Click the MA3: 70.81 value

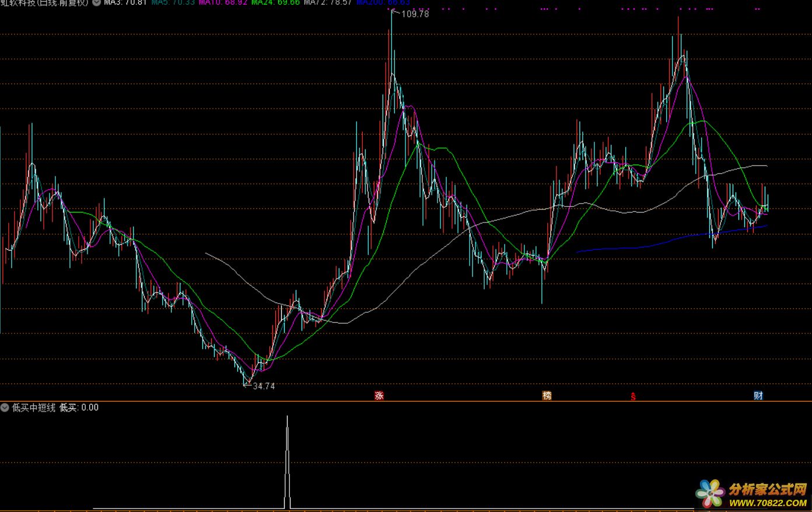(x=125, y=2)
